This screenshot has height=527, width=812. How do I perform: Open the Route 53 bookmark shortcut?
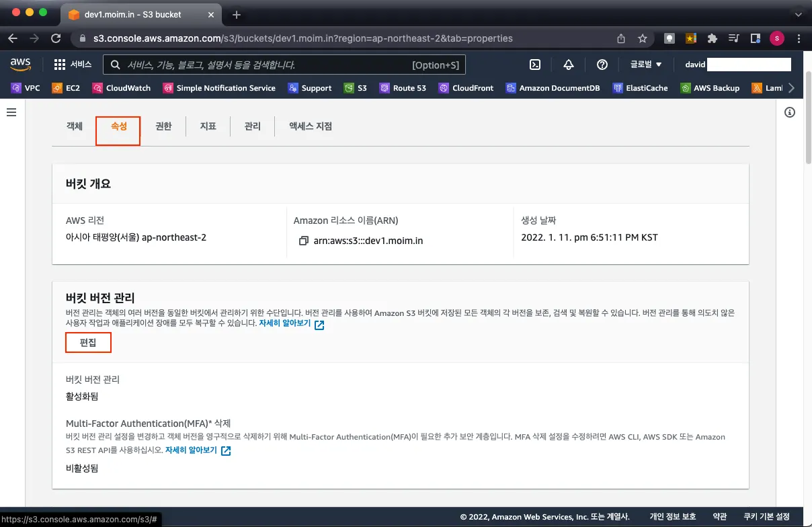tap(403, 88)
